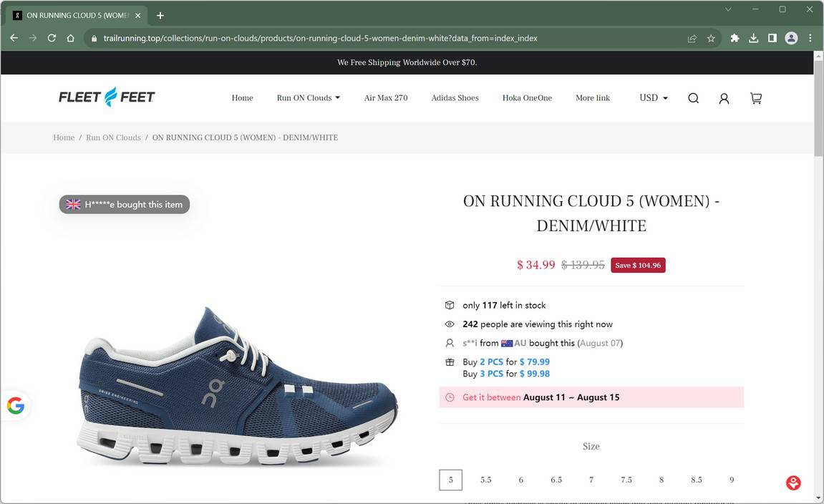Open Hoka OneOne menu item

[x=527, y=98]
